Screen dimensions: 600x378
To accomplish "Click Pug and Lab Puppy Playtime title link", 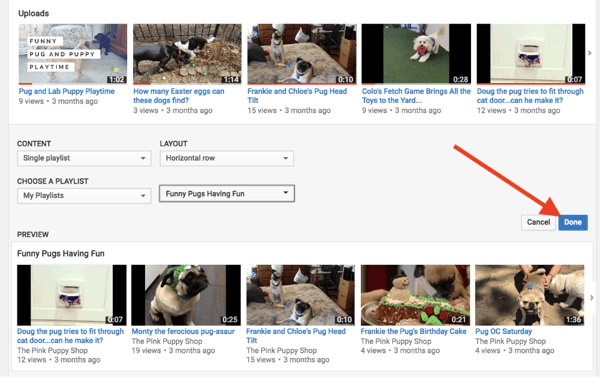I will (67, 91).
